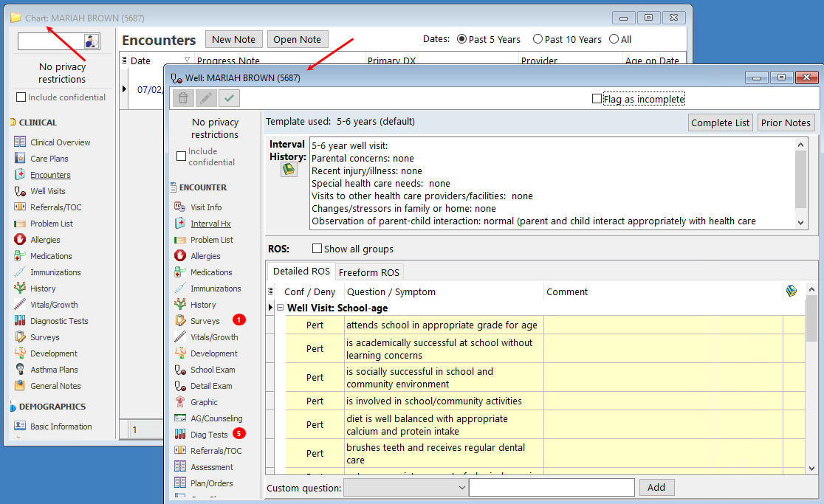Screen dimensions: 824x504
Task: Open Surveys in Encounter sidebar
Action: click(x=205, y=321)
